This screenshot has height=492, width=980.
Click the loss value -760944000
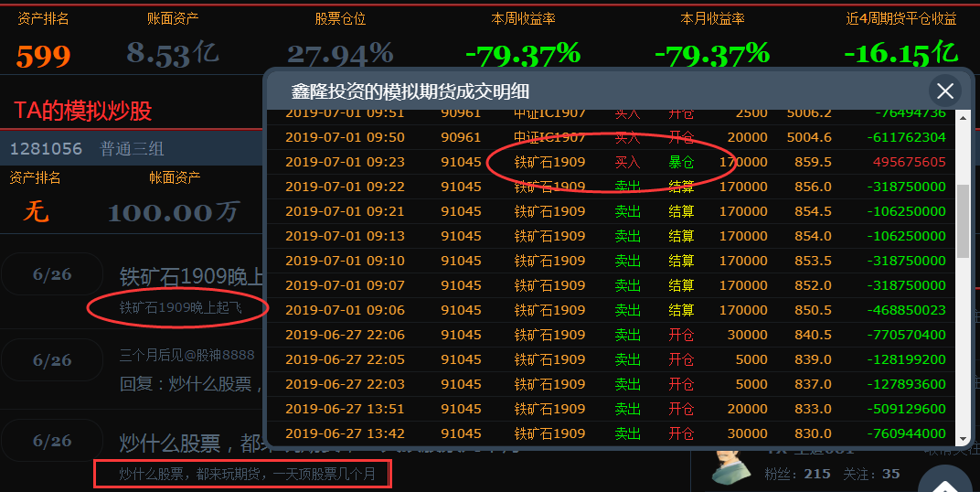[x=906, y=433]
